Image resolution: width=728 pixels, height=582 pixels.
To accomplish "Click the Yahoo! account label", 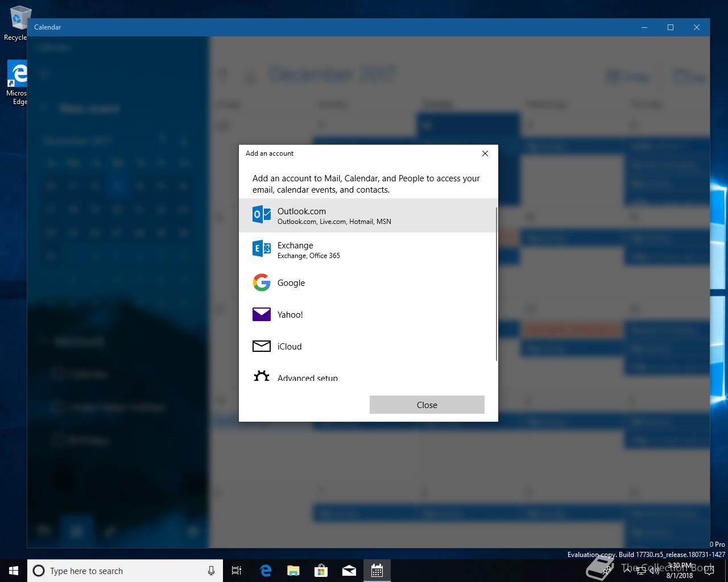I will pyautogui.click(x=290, y=315).
